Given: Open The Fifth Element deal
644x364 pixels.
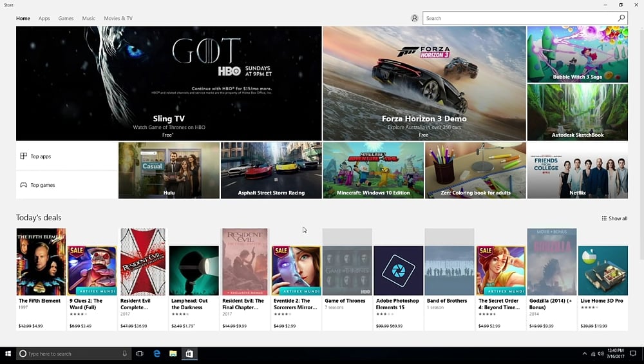Looking at the screenshot, I should (41, 280).
